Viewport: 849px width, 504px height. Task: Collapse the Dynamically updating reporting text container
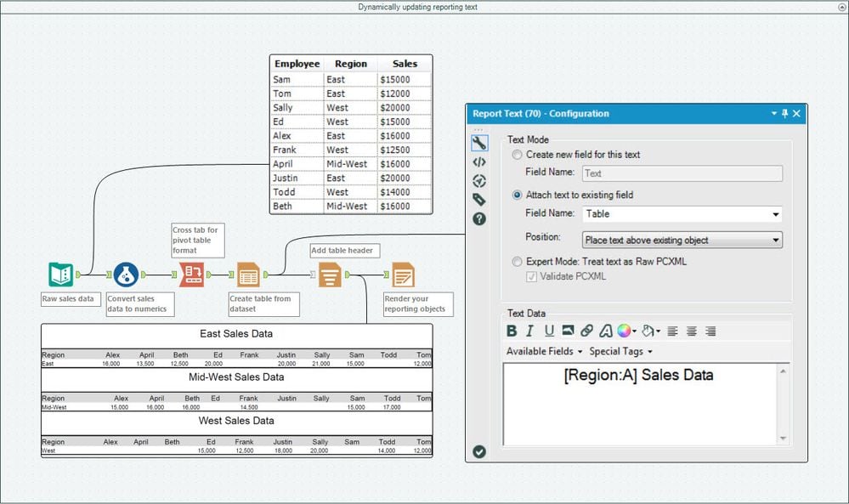[x=841, y=7]
